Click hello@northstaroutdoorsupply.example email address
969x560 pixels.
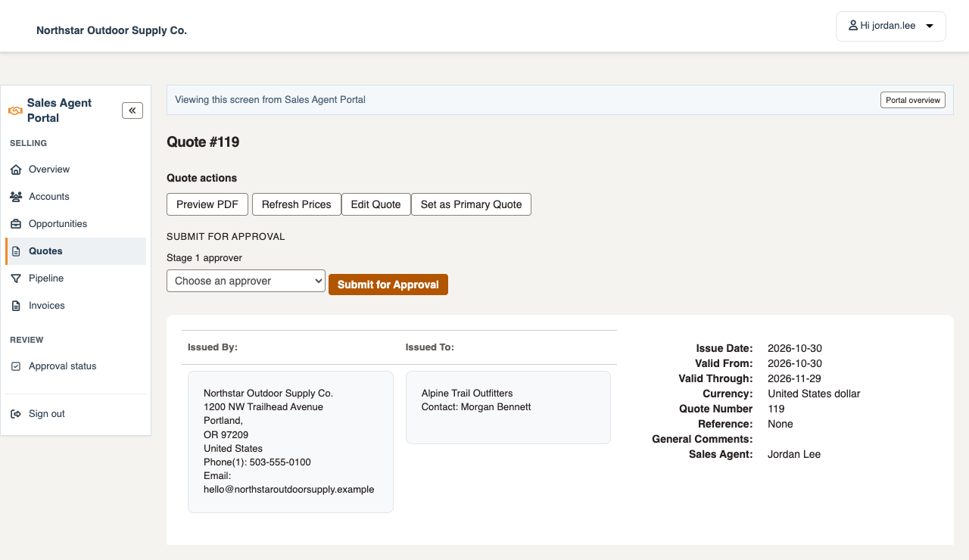[289, 490]
